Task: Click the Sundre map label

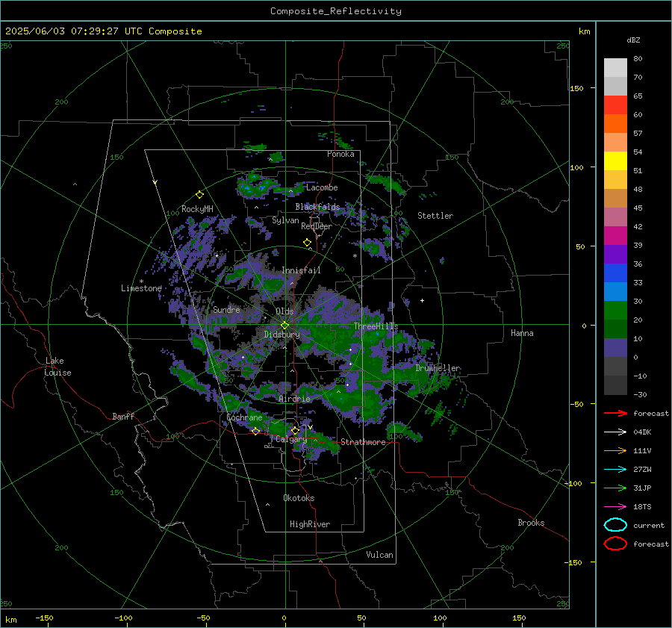Action: coord(226,309)
